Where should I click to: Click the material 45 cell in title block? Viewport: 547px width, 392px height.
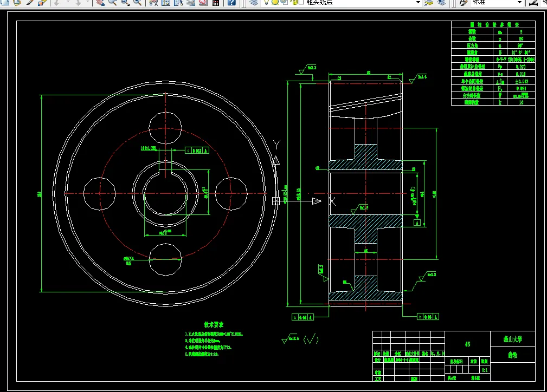(x=467, y=344)
